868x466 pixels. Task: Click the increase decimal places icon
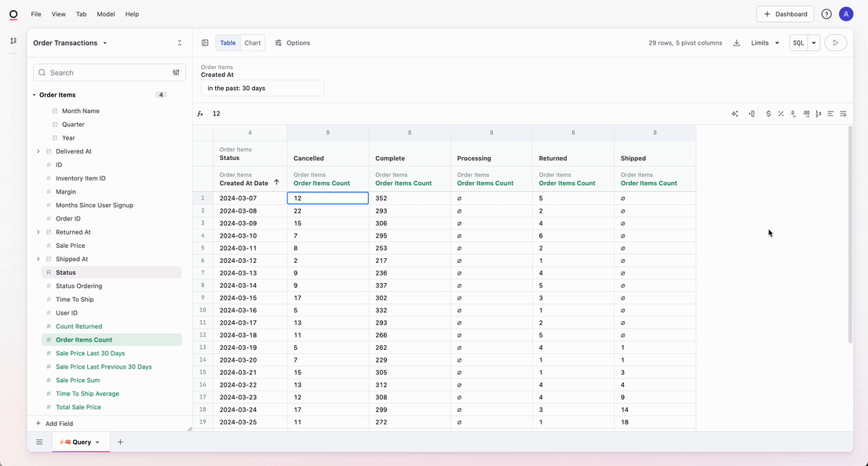click(806, 114)
